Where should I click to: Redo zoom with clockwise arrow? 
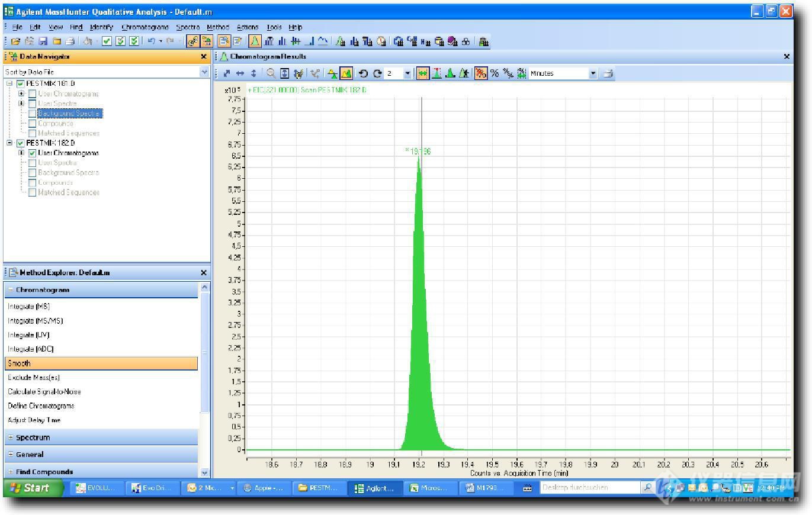[x=377, y=73]
